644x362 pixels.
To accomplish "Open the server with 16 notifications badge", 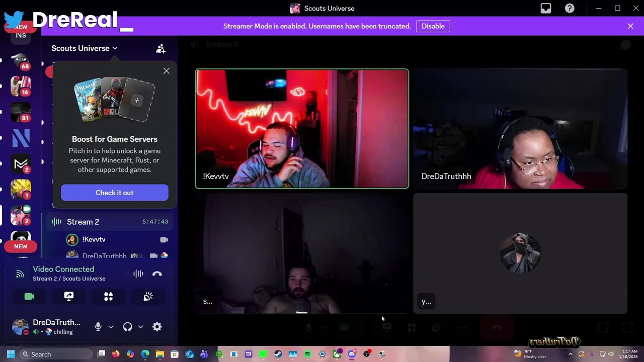I will click(21, 86).
